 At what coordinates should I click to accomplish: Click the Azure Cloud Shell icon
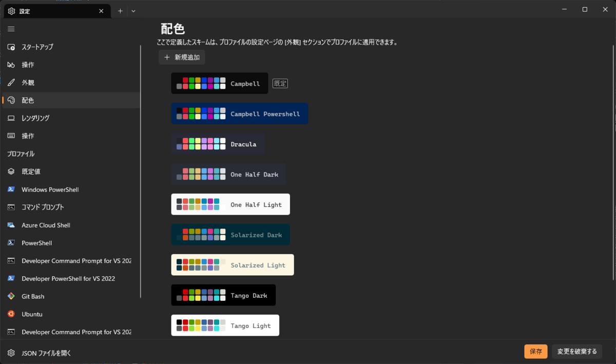coord(11,225)
